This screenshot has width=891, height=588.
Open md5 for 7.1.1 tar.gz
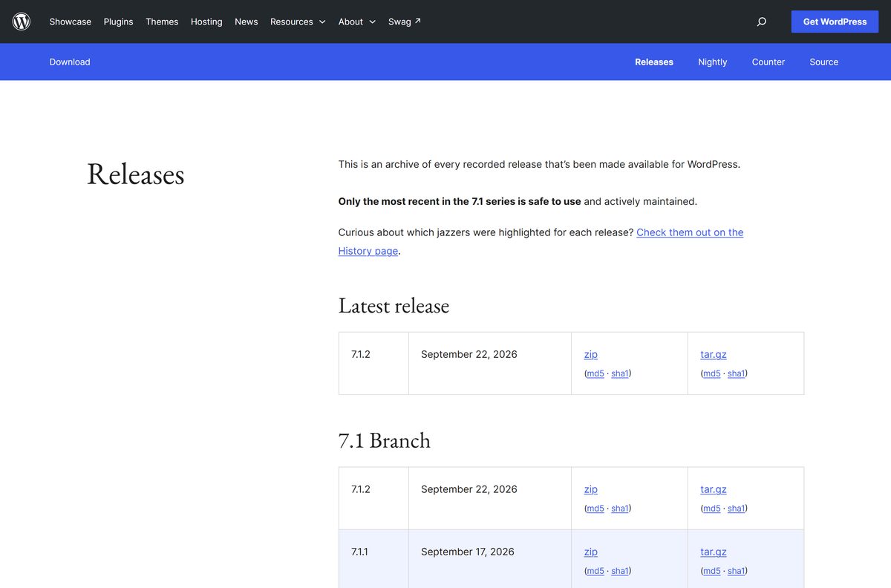pos(712,571)
